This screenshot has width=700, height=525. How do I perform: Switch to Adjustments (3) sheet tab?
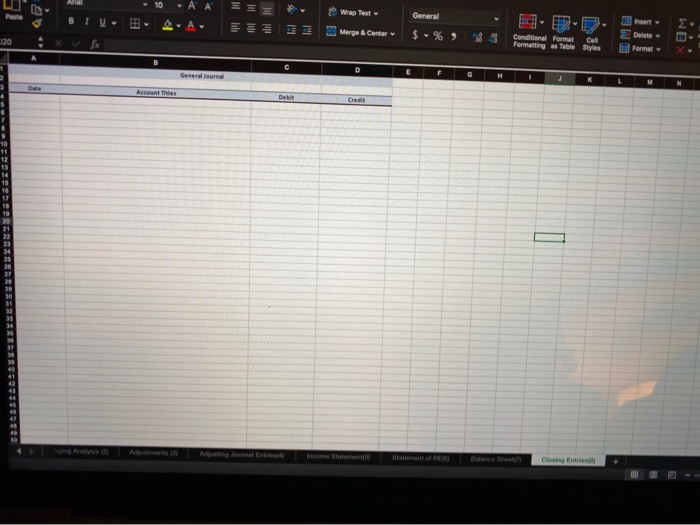coord(154,453)
